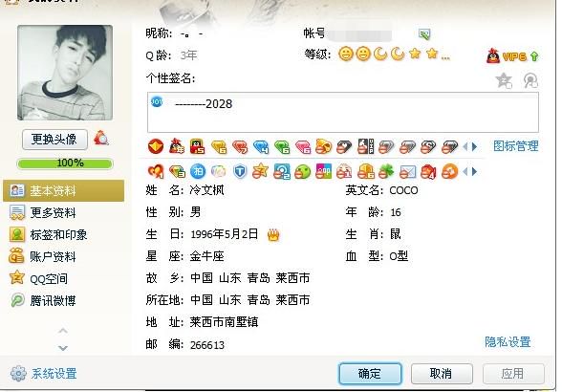Expand sidebar list with the down chevron
This screenshot has height=392, width=562.
click(x=63, y=347)
